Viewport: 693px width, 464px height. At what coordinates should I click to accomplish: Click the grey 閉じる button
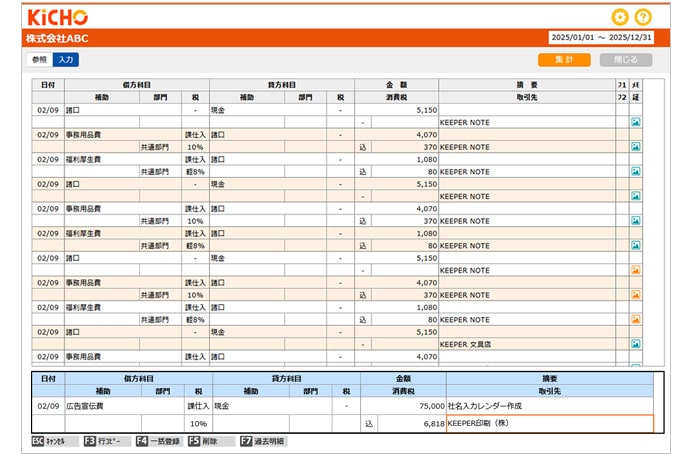tap(625, 60)
